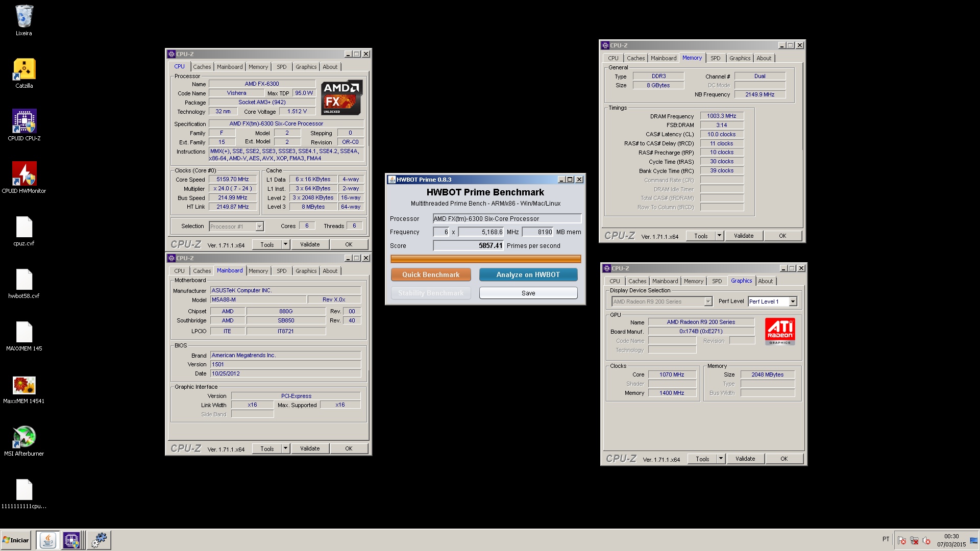Click the CPU-Z title icon of the Memory window
Image resolution: width=980 pixels, height=551 pixels.
coord(605,45)
